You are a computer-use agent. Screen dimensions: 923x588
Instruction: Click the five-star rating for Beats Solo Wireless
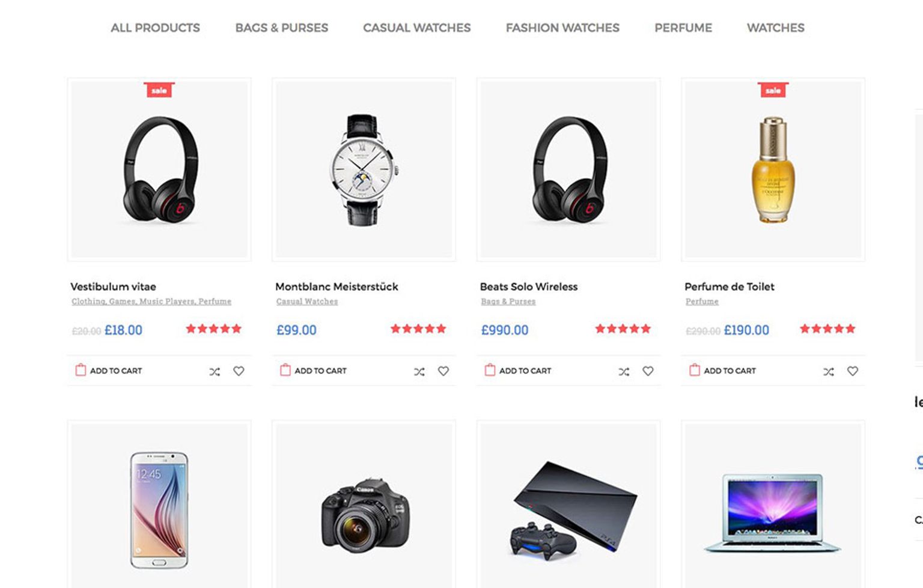[623, 329]
